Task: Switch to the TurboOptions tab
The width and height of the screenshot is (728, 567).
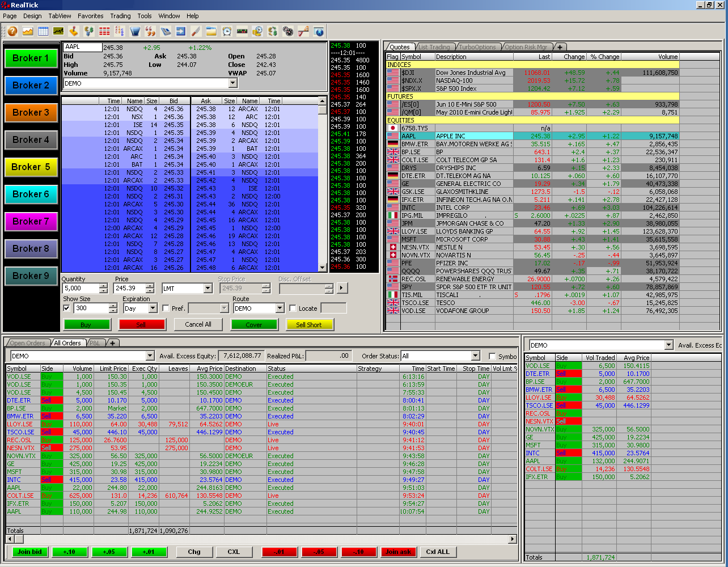Action: click(477, 47)
